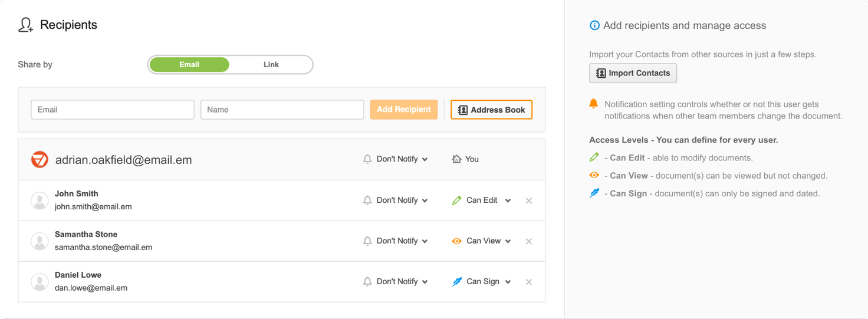Switch sharing mode to Link
868x319 pixels.
[x=271, y=65]
